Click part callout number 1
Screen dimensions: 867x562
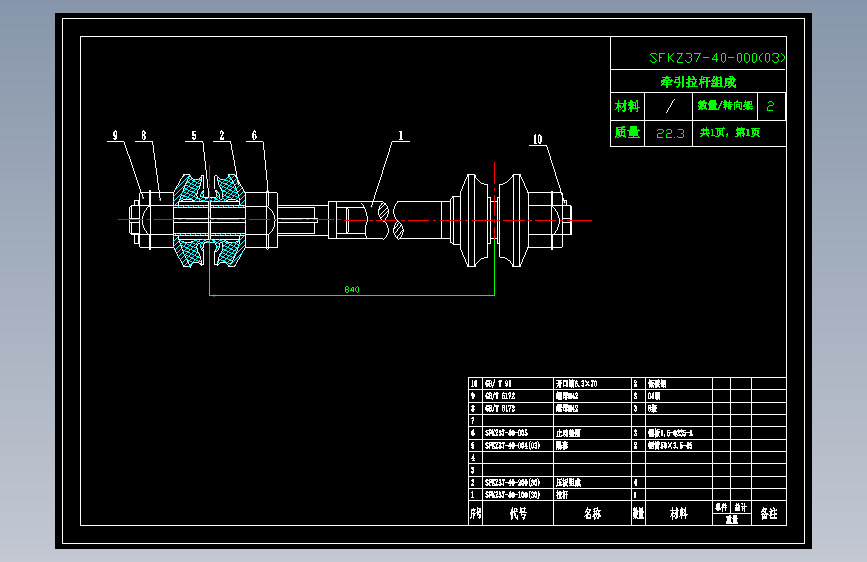coord(401,135)
